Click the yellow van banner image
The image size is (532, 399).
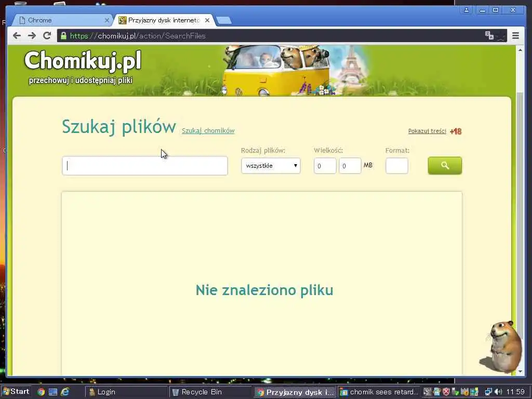click(276, 71)
